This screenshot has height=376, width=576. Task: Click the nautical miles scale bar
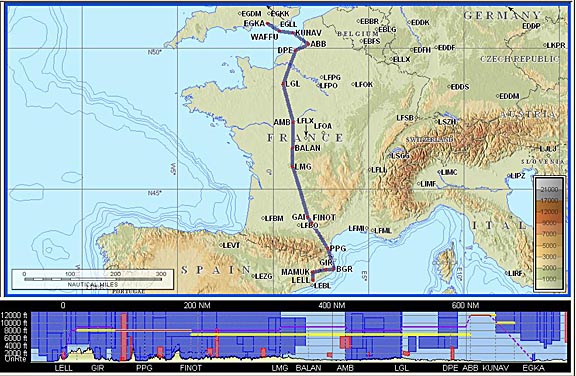click(93, 279)
